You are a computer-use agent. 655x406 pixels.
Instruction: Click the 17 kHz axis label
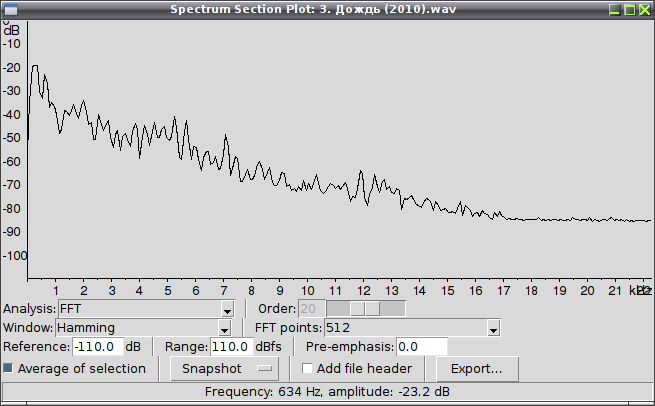pos(503,291)
